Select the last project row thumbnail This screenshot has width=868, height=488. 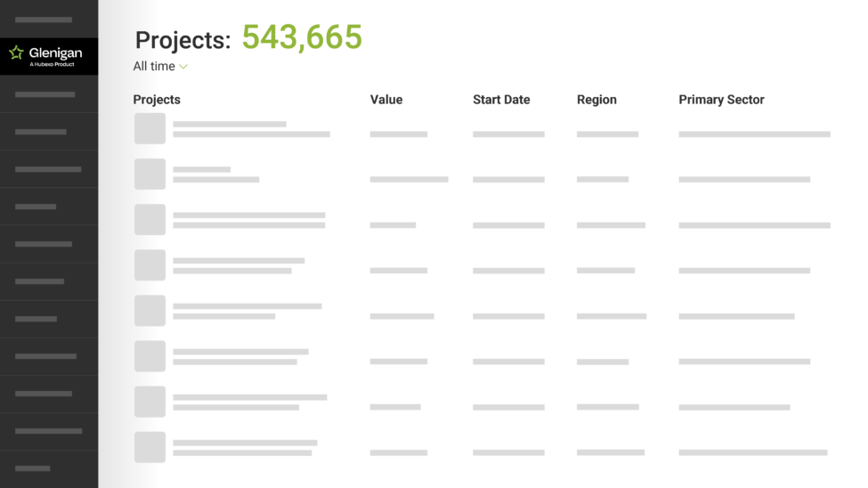click(150, 447)
